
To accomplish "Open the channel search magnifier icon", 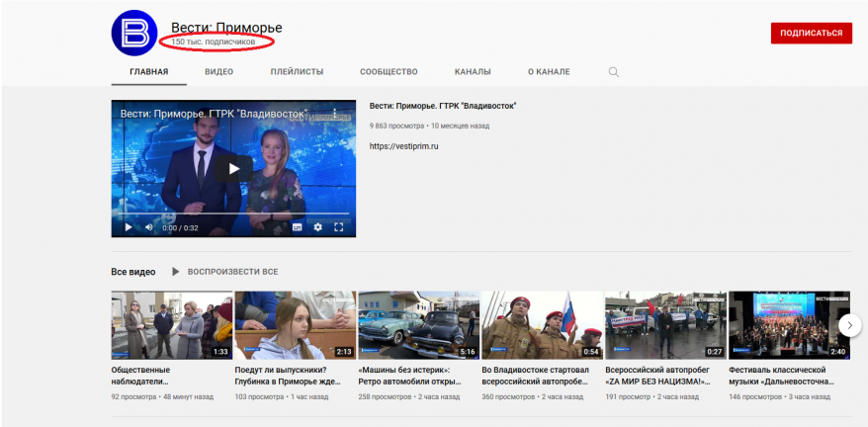I will (x=613, y=72).
